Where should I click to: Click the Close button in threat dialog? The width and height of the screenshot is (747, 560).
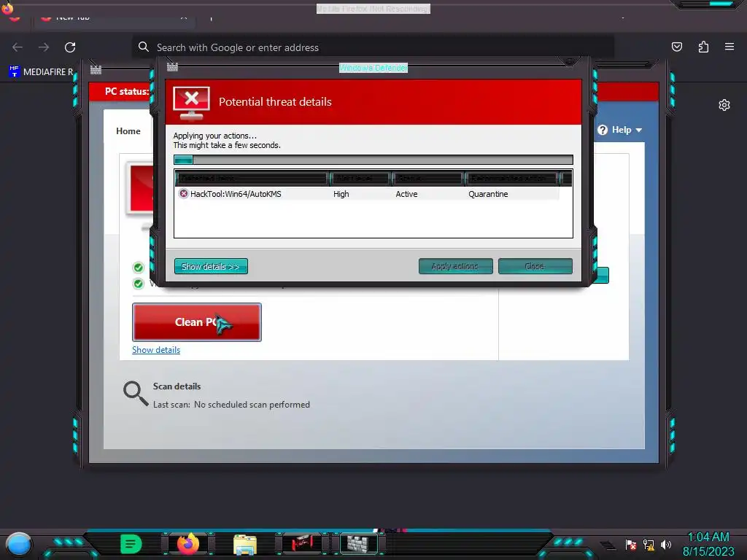tap(535, 267)
